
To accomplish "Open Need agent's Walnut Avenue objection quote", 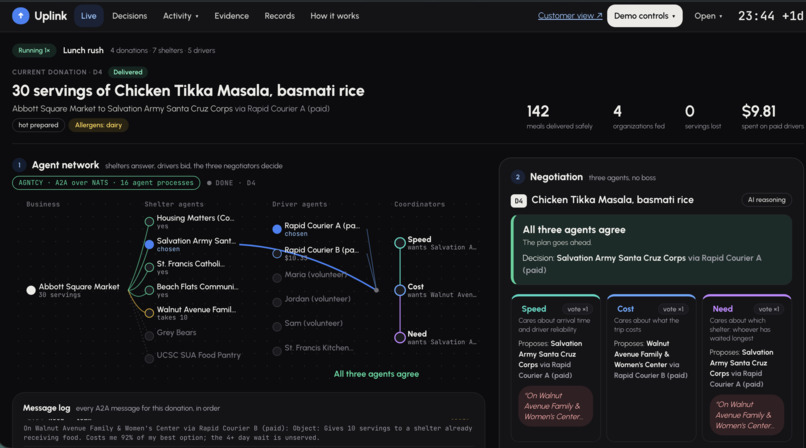I will [746, 415].
